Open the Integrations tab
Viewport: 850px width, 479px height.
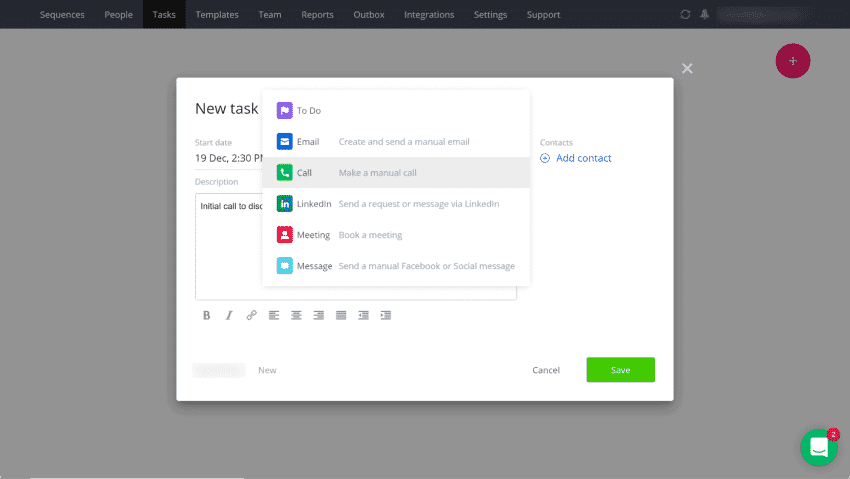pos(429,15)
